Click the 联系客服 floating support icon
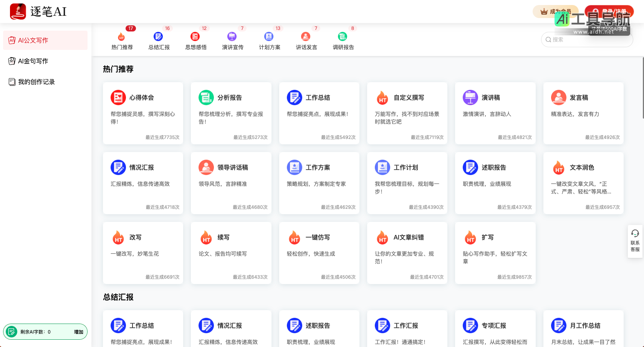Image resolution: width=644 pixels, height=347 pixels. tap(635, 241)
